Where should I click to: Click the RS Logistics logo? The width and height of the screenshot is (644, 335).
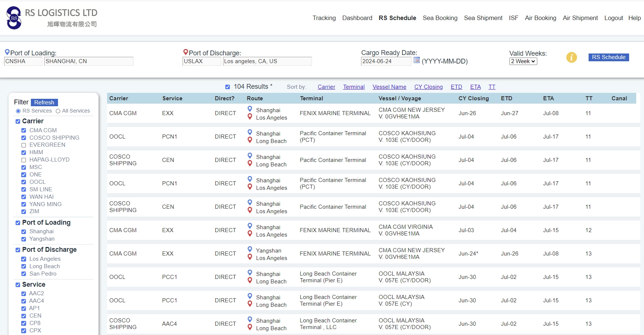(x=52, y=18)
